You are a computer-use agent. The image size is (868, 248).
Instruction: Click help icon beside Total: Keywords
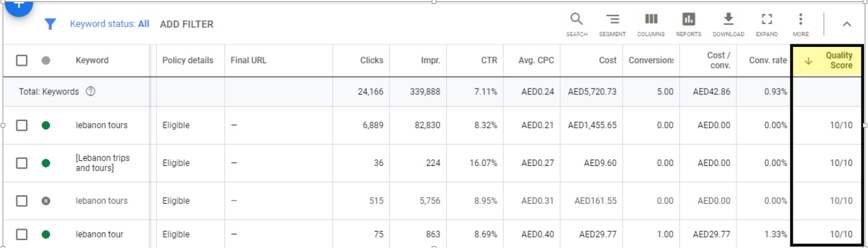pos(91,92)
